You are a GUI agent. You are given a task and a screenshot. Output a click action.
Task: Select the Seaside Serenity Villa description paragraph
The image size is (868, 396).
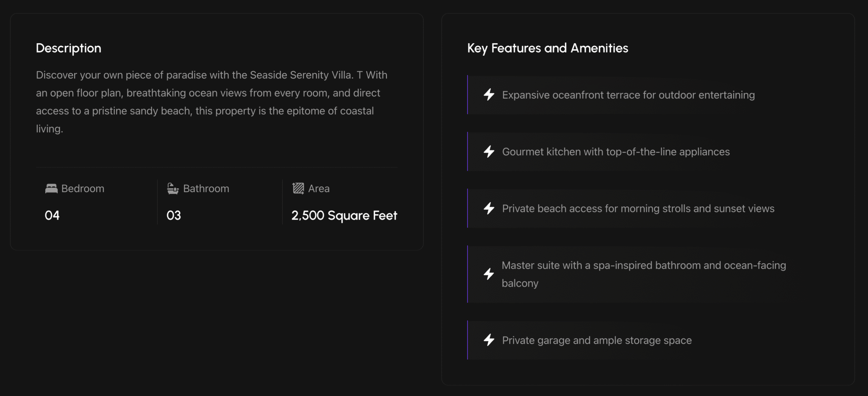click(x=212, y=102)
